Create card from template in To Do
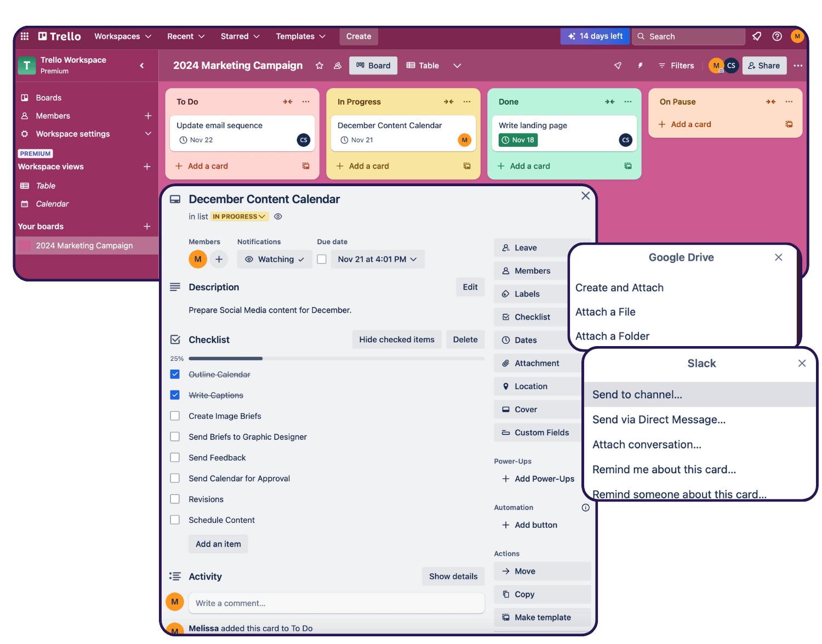This screenshot has width=822, height=644. (306, 166)
